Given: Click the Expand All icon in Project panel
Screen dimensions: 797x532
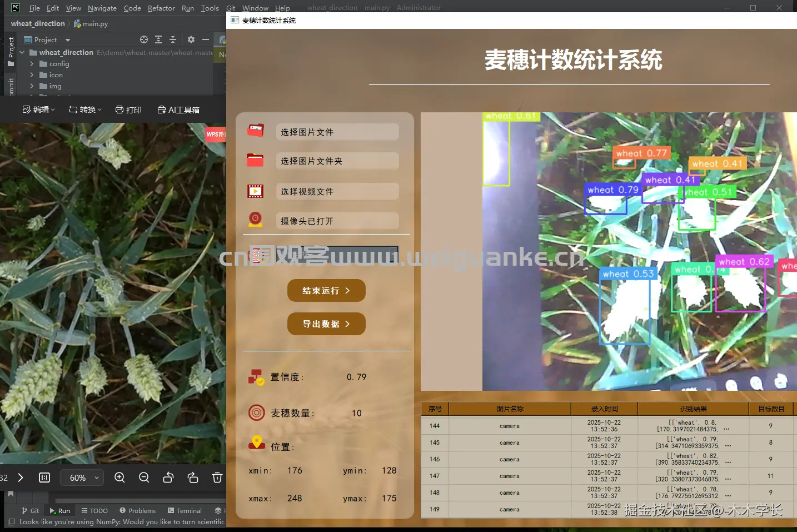Looking at the screenshot, I should point(158,39).
